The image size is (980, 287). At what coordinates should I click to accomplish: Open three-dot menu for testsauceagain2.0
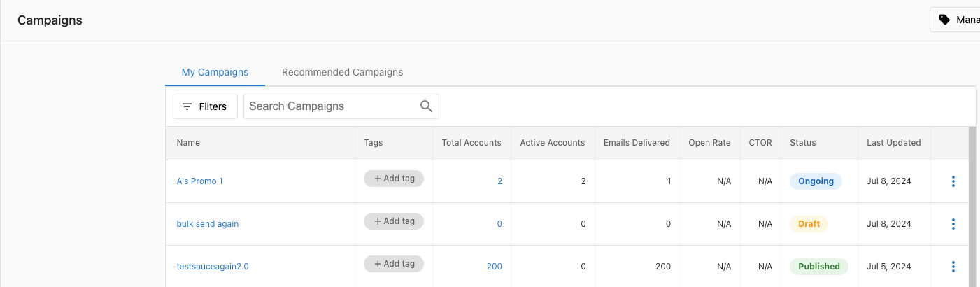point(953,267)
